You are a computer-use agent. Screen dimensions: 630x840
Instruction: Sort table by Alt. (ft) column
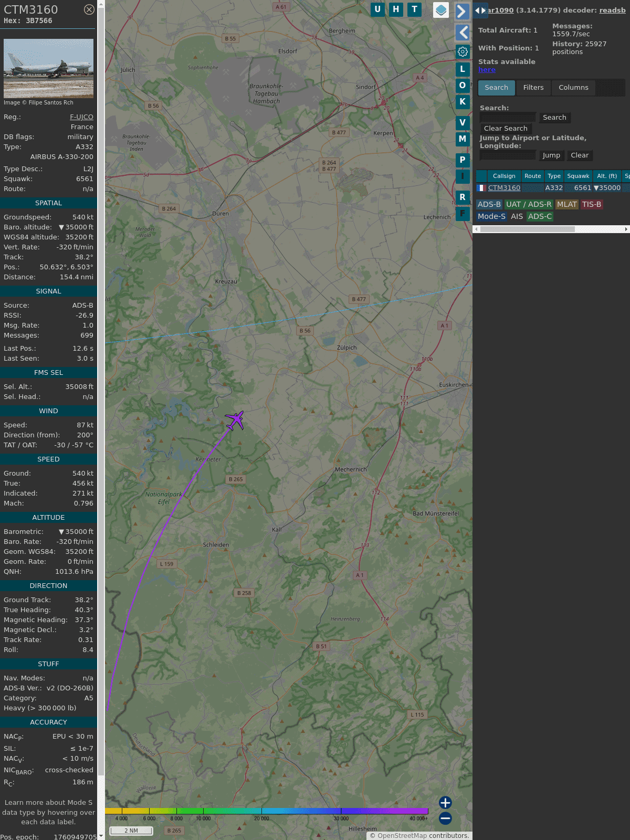click(607, 176)
